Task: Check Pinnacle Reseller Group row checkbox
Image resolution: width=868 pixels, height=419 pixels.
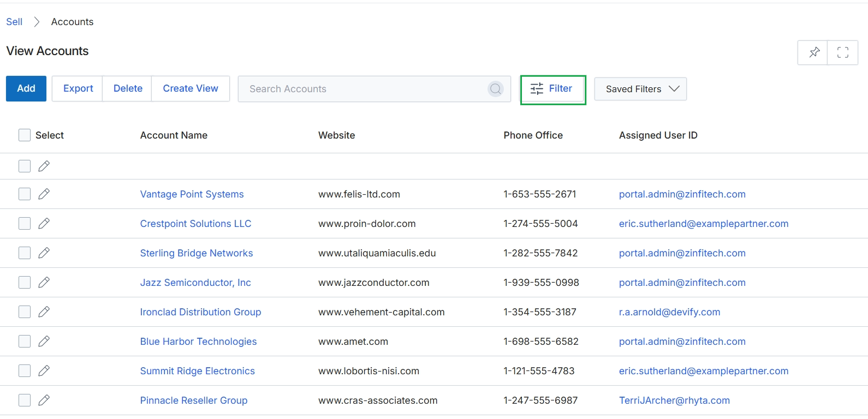Action: tap(25, 400)
